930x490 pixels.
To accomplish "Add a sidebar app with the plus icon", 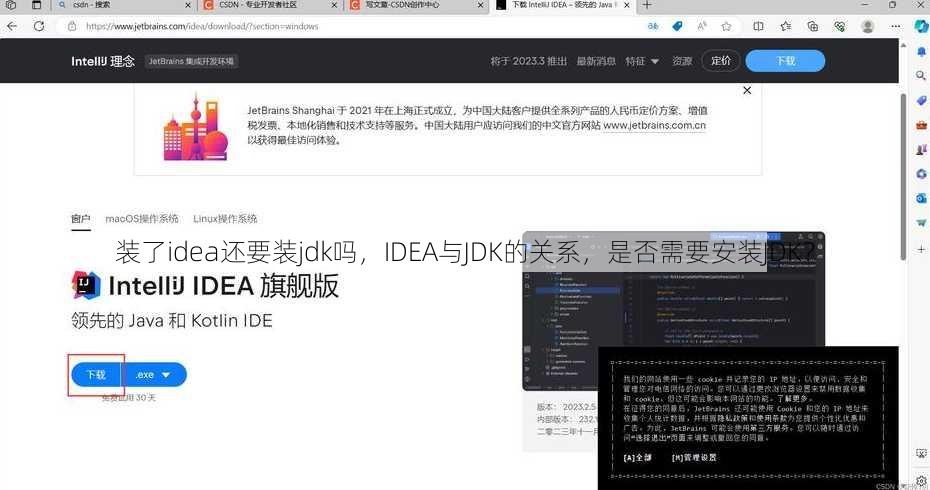I will point(921,249).
